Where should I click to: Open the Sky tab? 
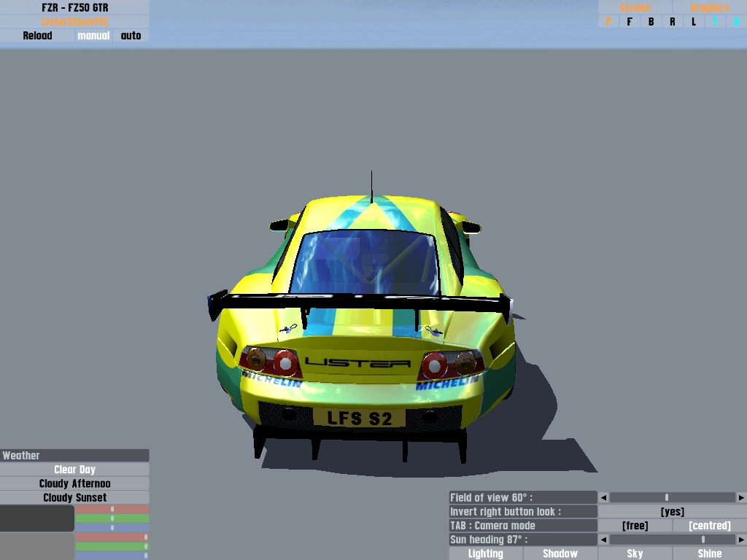coord(635,553)
